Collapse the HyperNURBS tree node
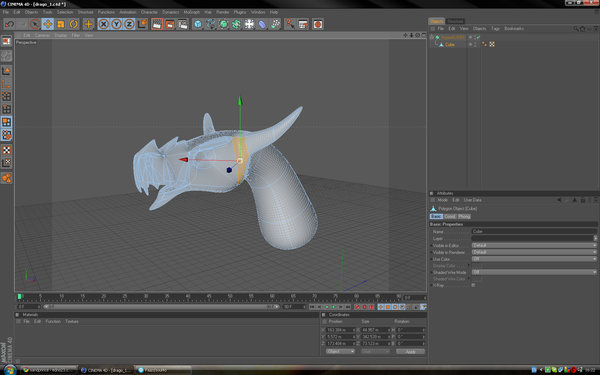 coord(432,37)
